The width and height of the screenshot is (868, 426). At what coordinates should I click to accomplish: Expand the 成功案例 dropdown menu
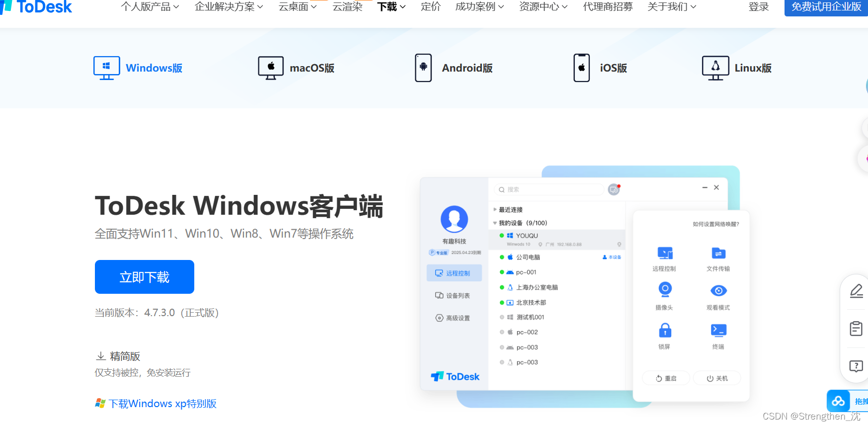click(x=480, y=7)
